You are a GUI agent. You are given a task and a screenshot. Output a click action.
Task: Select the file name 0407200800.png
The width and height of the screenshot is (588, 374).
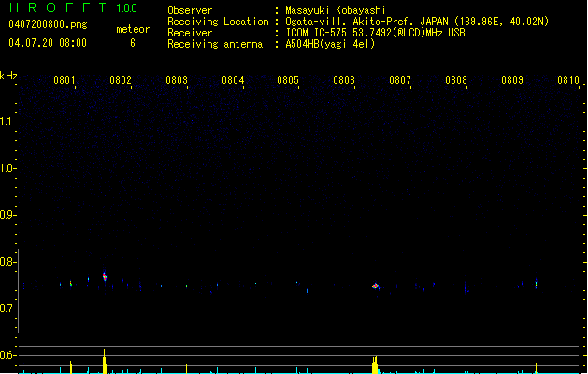[48, 24]
